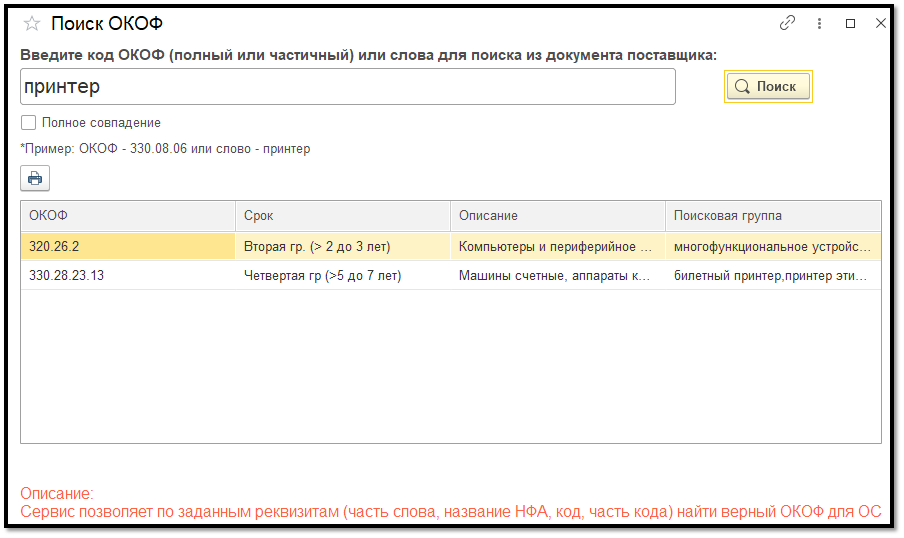
Task: Close the Поиск ОКОФ window
Action: [x=880, y=24]
